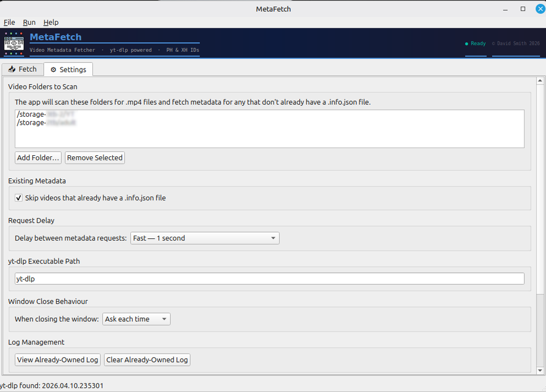546x392 pixels.
Task: Click the yt-dlp executable path field
Action: [x=269, y=279]
